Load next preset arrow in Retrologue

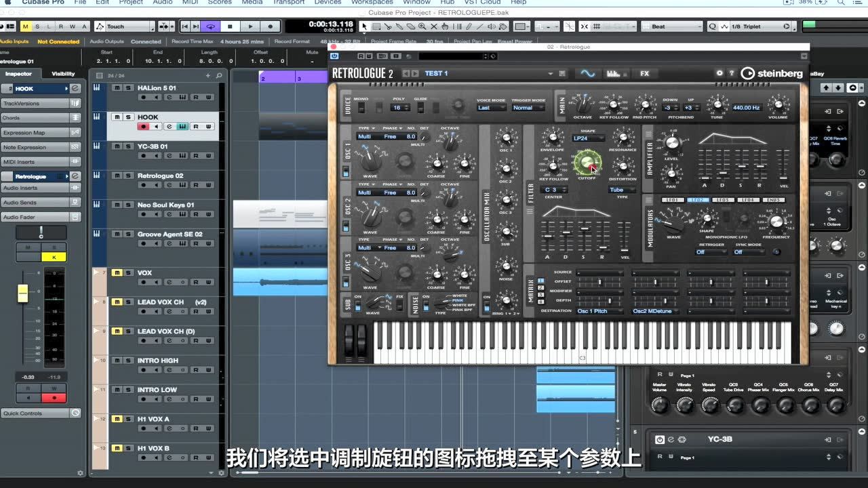click(415, 73)
